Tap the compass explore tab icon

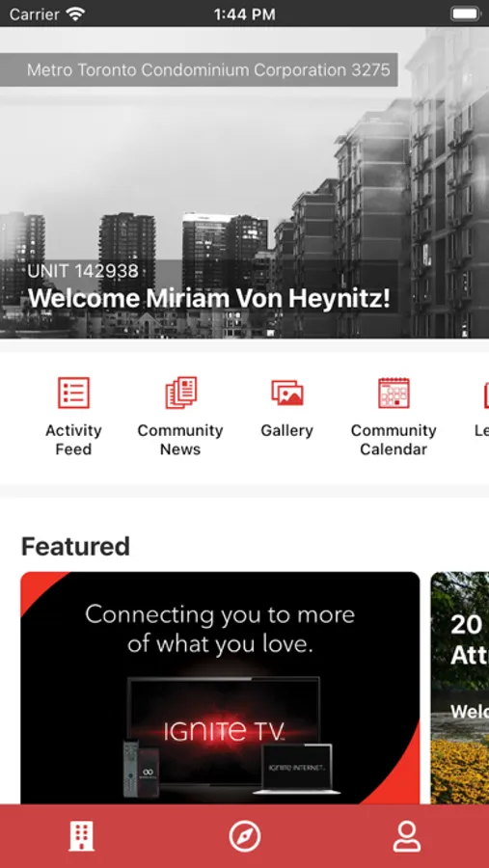coord(245,836)
